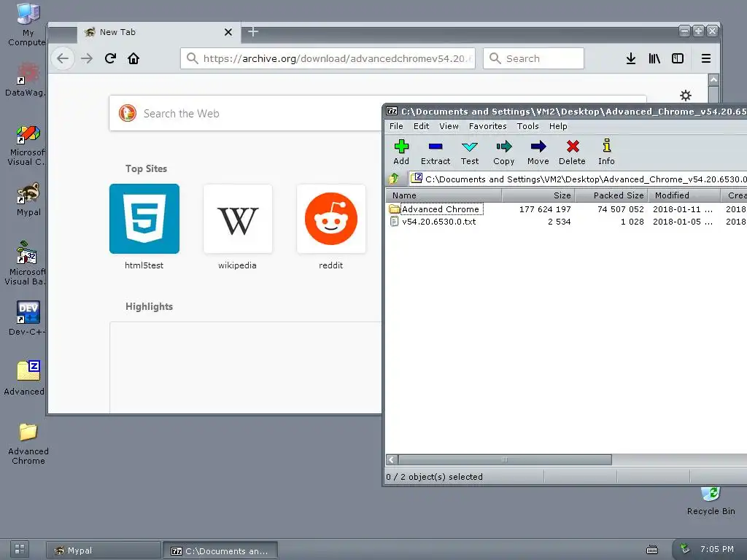Screen dimensions: 747x560
Task: Open the Edit menu in 7-Zip
Action: click(x=421, y=126)
